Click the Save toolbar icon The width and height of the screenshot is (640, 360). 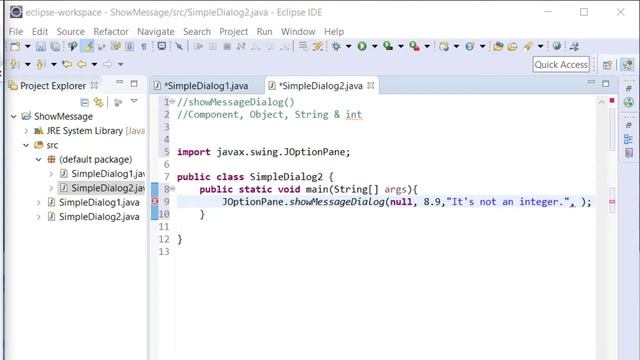pyautogui.click(x=41, y=47)
